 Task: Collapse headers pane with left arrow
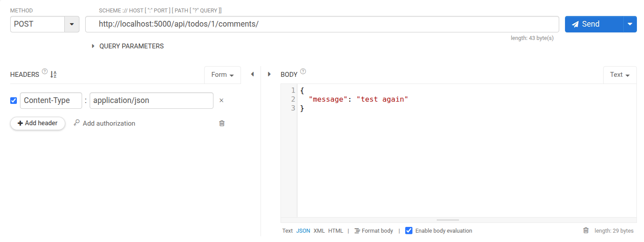252,74
